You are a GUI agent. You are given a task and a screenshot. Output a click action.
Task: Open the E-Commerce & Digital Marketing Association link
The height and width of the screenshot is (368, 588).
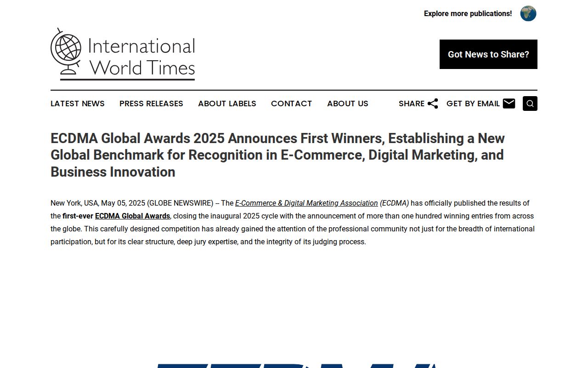click(x=306, y=203)
